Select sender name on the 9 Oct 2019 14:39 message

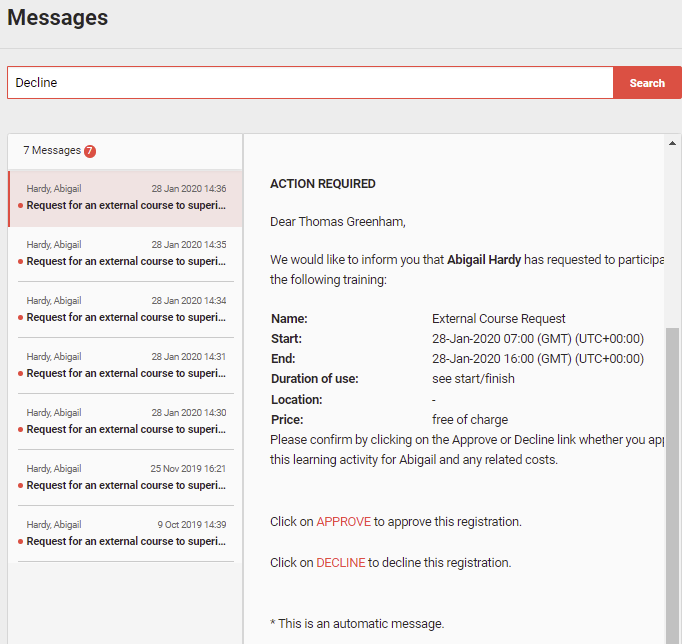[x=54, y=525]
